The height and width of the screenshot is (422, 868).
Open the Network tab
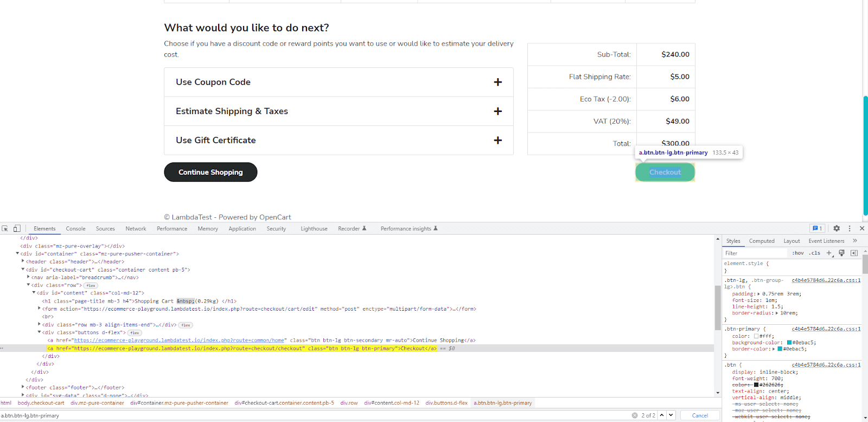pyautogui.click(x=136, y=229)
